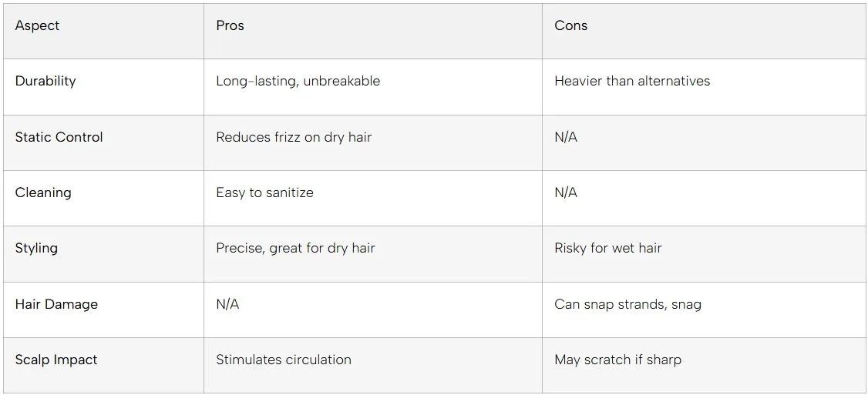
Task: Click the Scalp Impact row label
Action: (56, 360)
